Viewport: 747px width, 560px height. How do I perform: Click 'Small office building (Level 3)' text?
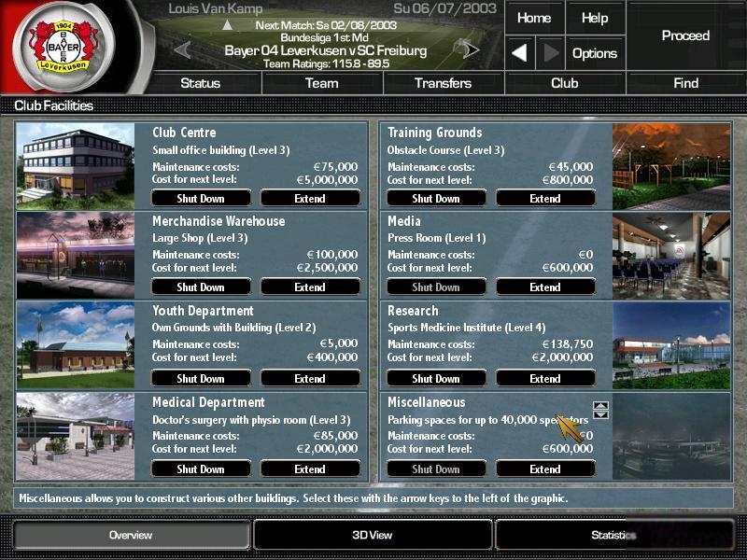tap(221, 150)
